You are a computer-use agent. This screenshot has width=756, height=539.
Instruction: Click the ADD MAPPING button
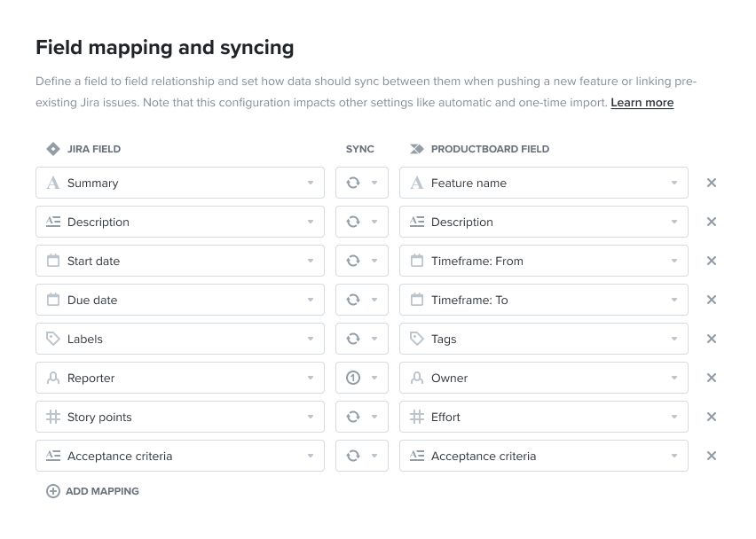click(92, 491)
